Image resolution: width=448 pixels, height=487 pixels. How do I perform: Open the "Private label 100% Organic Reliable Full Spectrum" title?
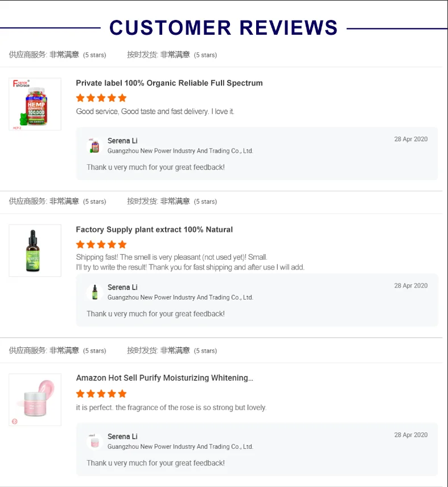coord(169,83)
